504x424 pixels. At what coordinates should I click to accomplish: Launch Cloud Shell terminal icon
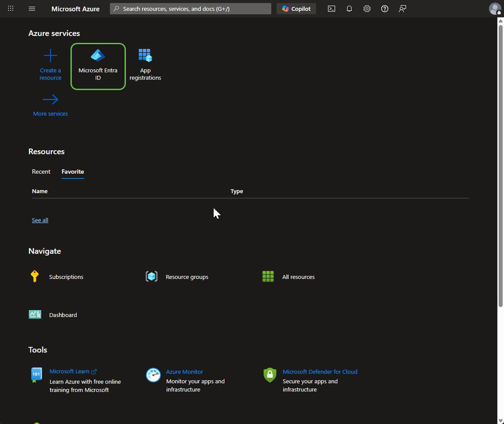point(332,9)
